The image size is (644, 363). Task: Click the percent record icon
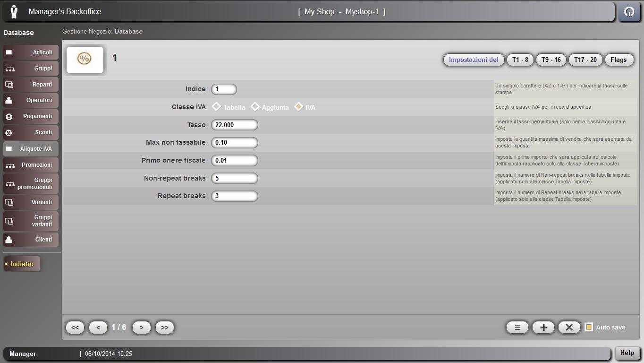[x=85, y=59]
